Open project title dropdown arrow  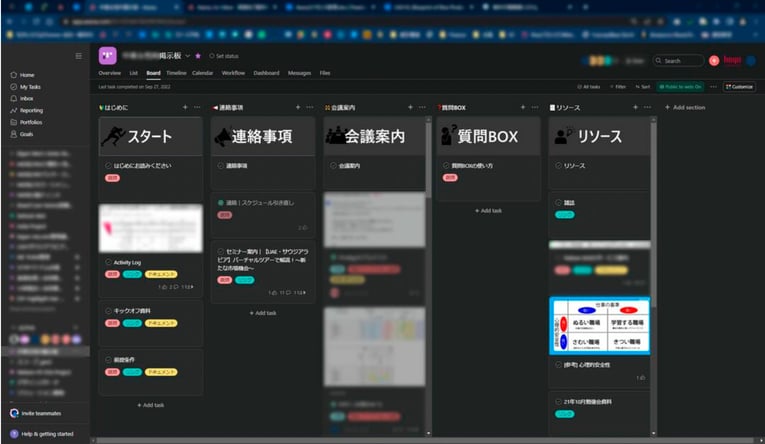coord(187,56)
